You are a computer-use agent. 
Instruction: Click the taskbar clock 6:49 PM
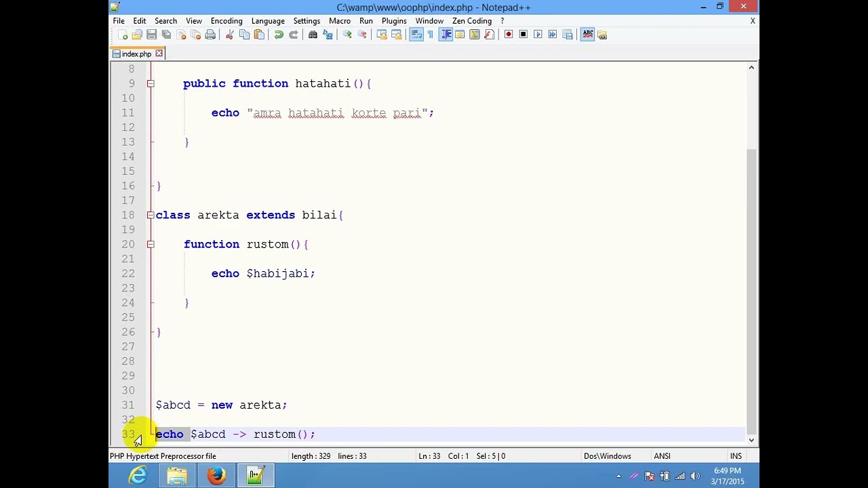[x=727, y=471]
